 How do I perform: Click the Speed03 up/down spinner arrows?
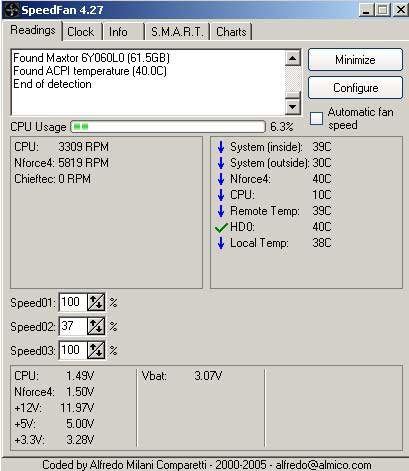pos(96,350)
